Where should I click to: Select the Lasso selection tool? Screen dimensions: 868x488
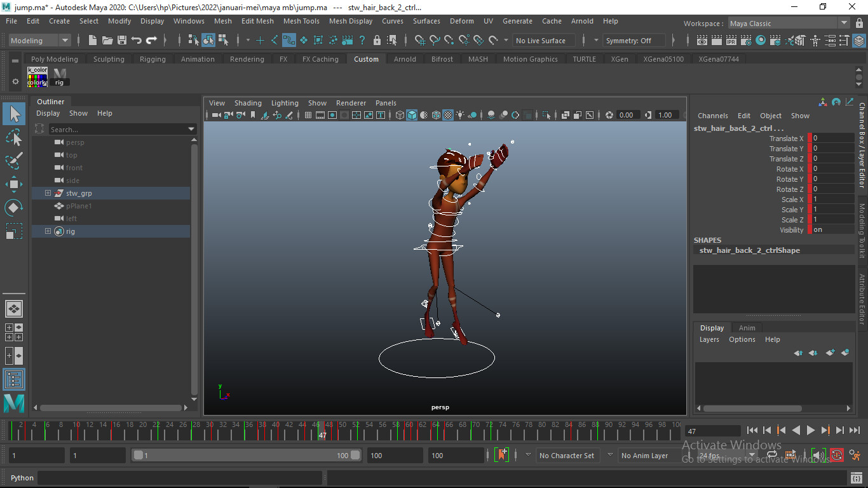click(14, 137)
